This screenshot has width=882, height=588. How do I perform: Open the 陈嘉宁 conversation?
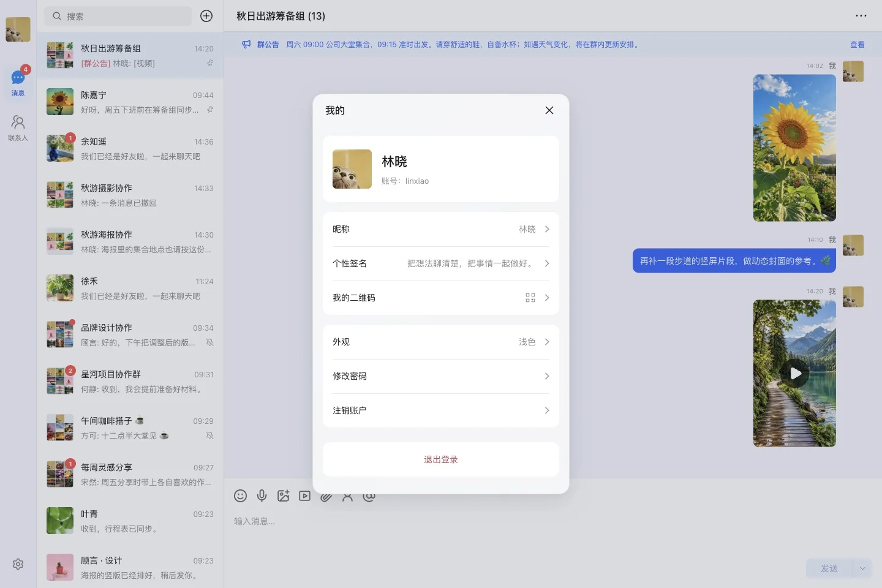pyautogui.click(x=130, y=102)
